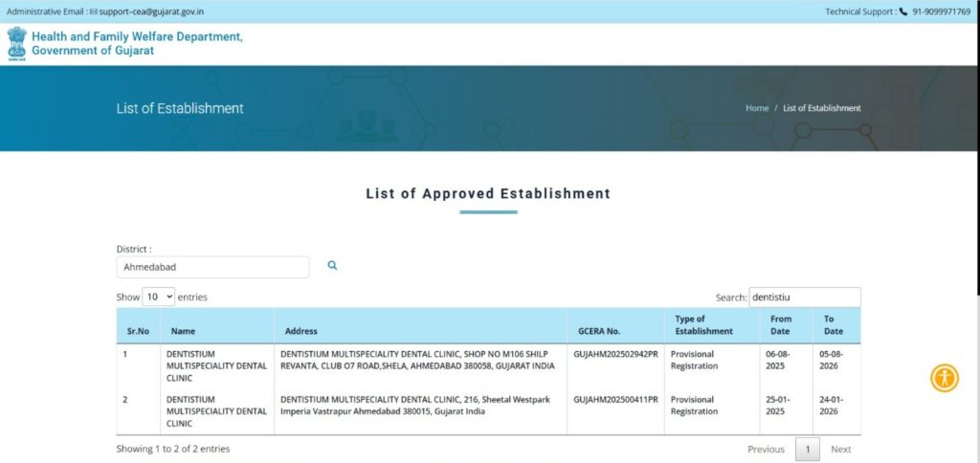The image size is (980, 463).
Task: Click Previous pagination button
Action: [x=767, y=449]
